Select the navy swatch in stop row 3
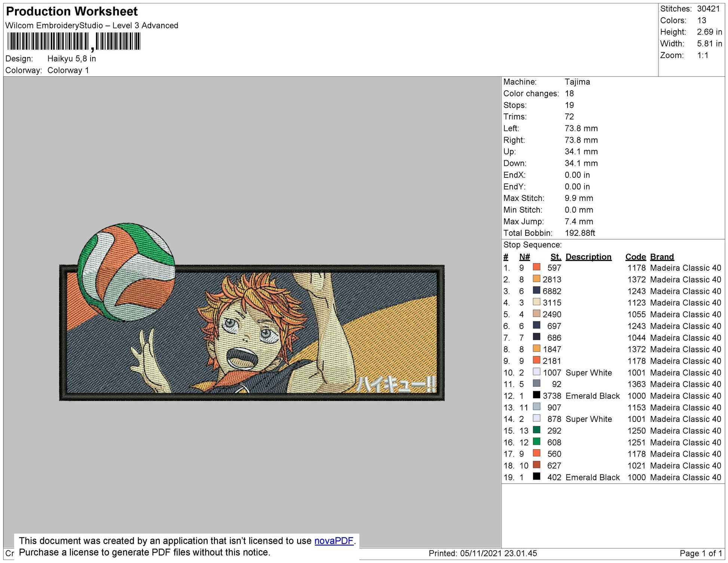728x563 pixels. coord(536,290)
